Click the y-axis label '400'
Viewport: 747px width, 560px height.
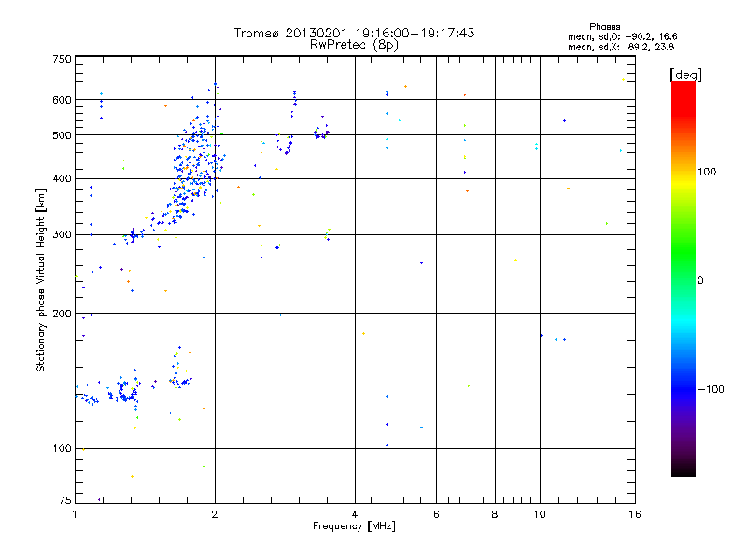tap(62, 179)
